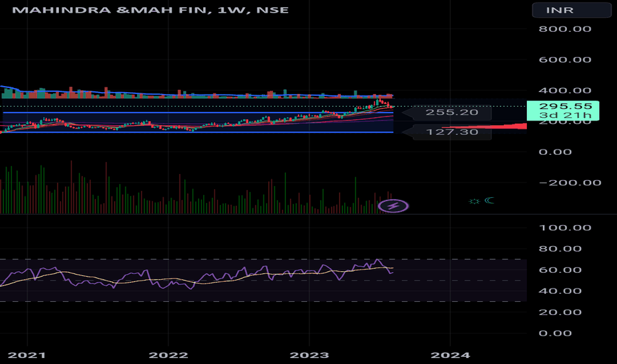Click the sun icon near the volume bars
This screenshot has height=364, width=617.
click(474, 201)
